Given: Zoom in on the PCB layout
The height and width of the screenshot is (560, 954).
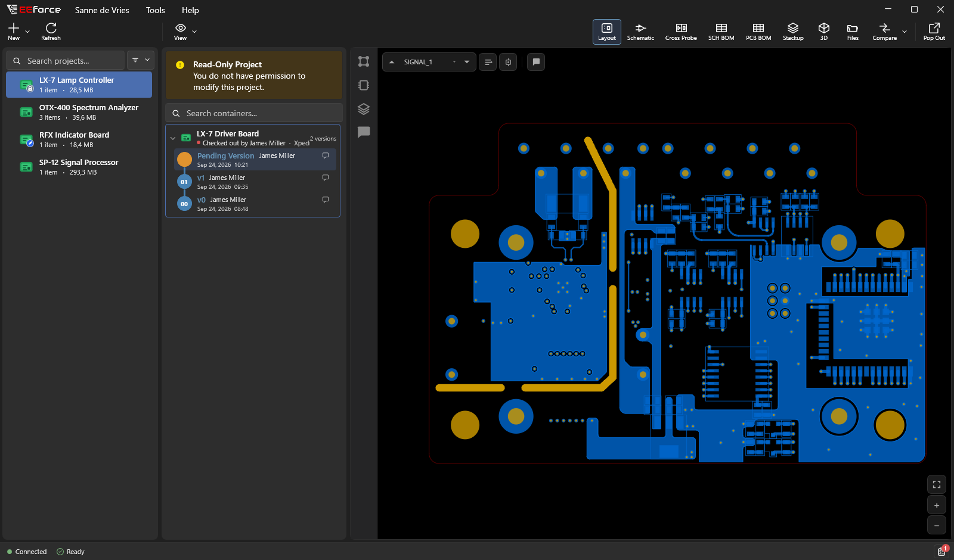Looking at the screenshot, I should (x=937, y=505).
